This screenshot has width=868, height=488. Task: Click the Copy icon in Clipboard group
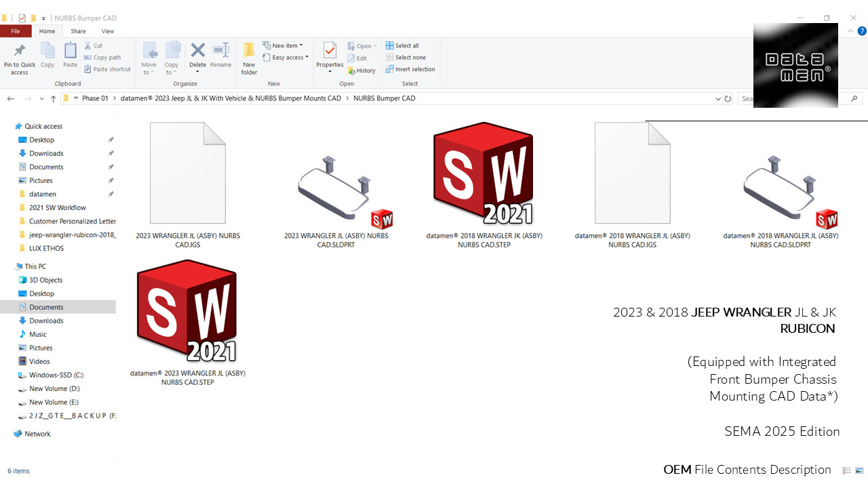coord(47,51)
